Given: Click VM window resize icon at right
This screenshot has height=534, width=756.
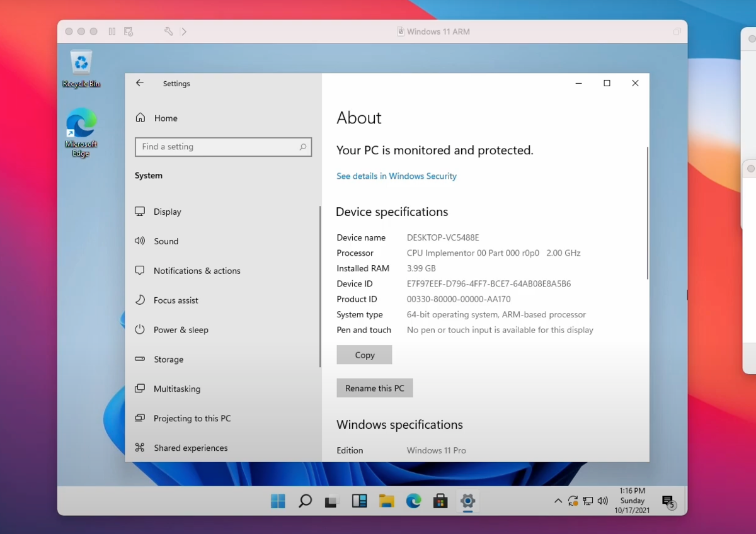Looking at the screenshot, I should 677,31.
